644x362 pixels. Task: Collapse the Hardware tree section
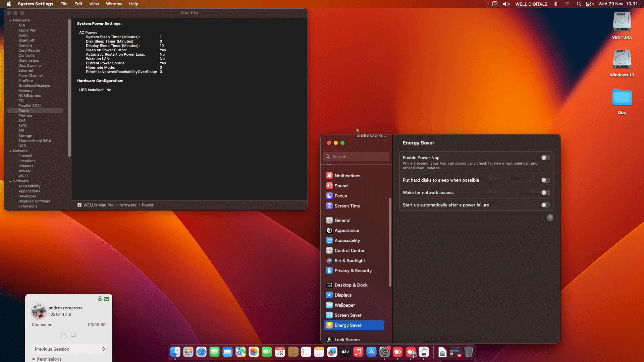pos(10,20)
